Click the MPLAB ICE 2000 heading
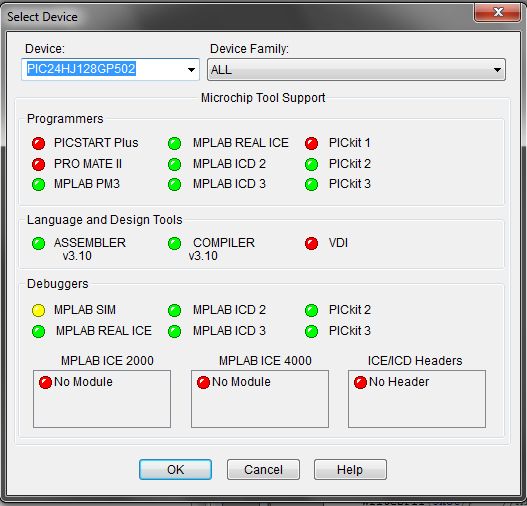The image size is (527, 506). pos(107,361)
